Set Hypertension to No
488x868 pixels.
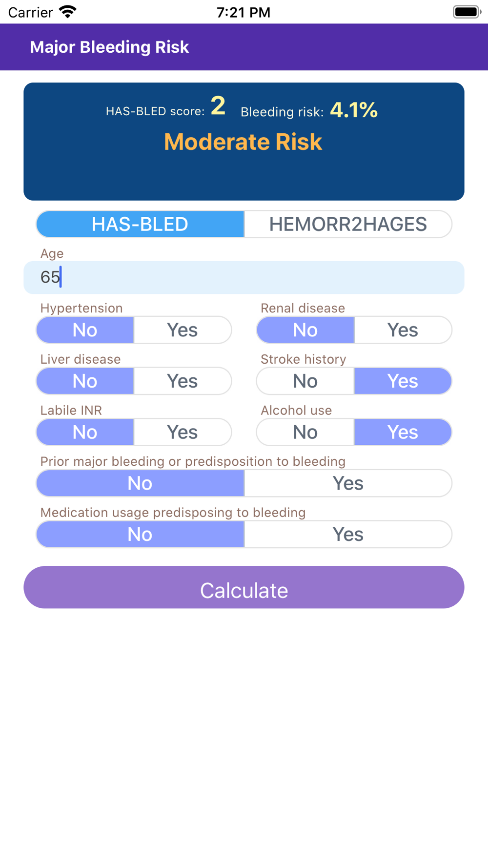click(x=85, y=330)
